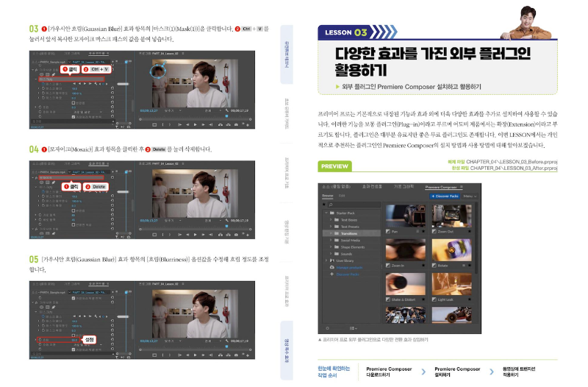Viewport: 588px width, 387px height.
Task: Open the 효과 컨트롤 tab in Composer screenshot
Action: (x=372, y=187)
